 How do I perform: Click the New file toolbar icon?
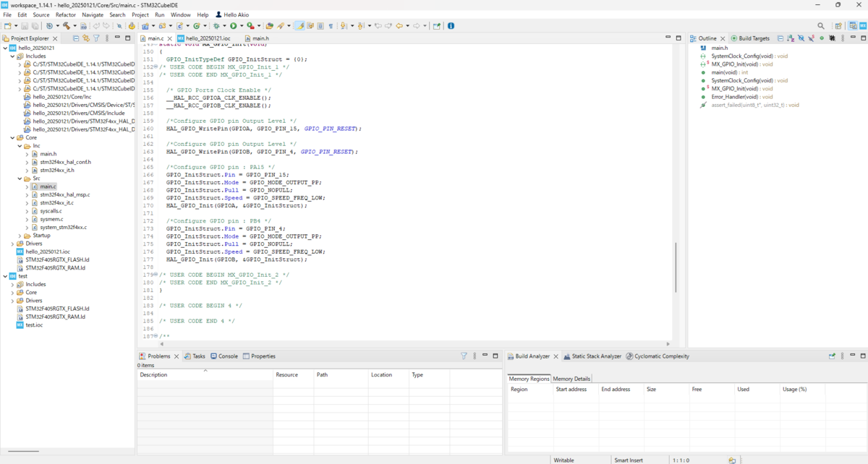click(x=8, y=26)
